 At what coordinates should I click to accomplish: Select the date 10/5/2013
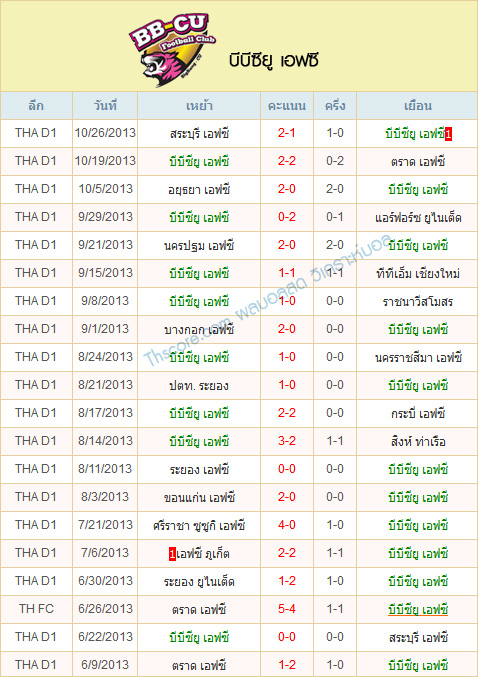point(105,189)
